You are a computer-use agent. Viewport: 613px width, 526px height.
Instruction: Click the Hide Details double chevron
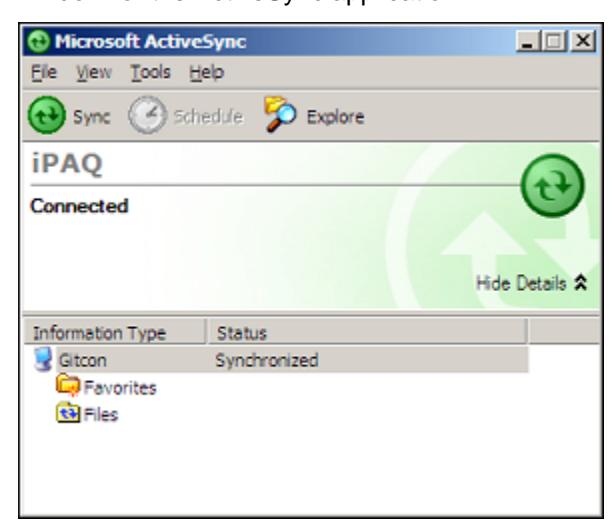(581, 283)
